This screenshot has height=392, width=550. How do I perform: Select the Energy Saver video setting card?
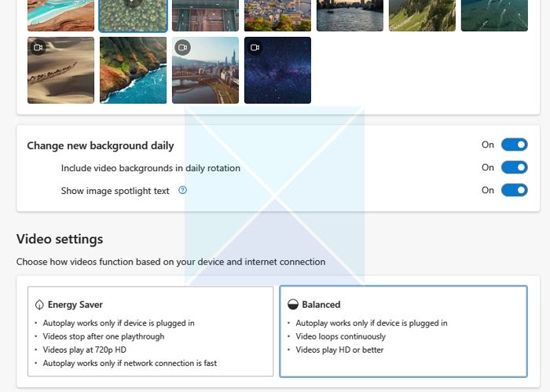[150, 331]
